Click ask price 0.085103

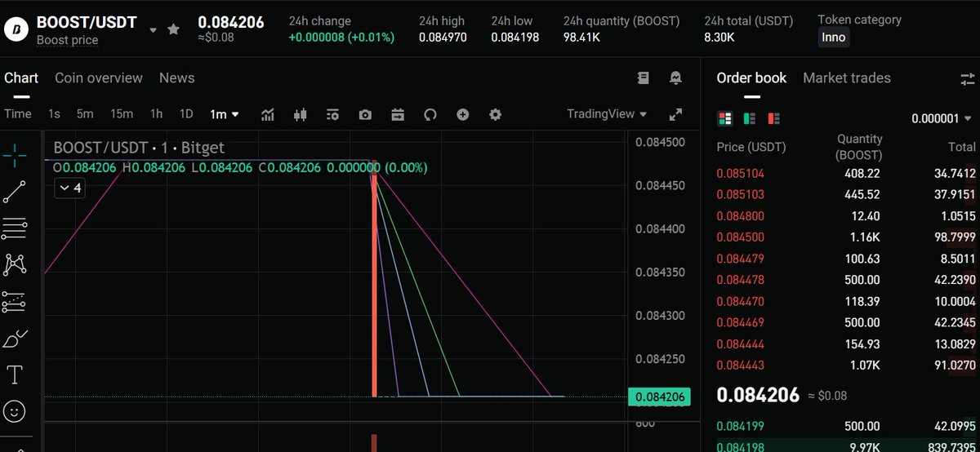[740, 194]
